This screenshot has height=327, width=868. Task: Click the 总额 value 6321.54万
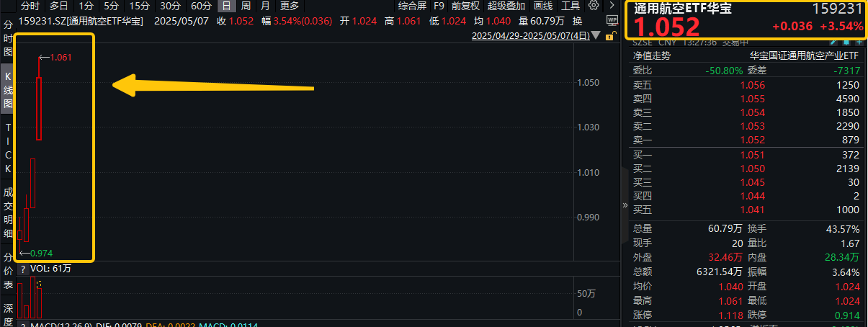click(717, 272)
